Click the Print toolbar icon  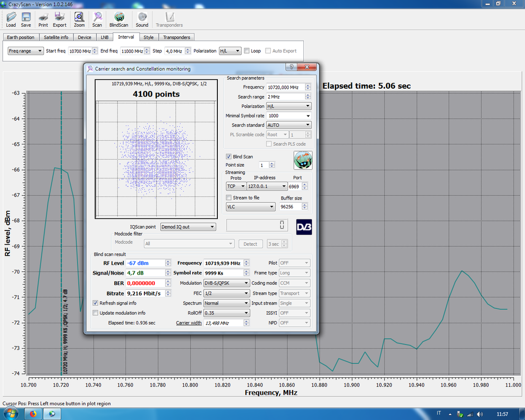pyautogui.click(x=43, y=19)
